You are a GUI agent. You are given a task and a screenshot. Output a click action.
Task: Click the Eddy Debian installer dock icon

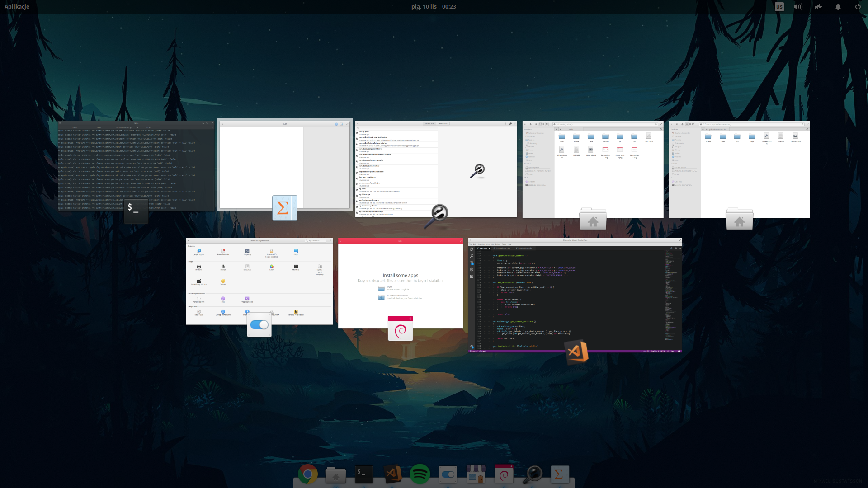[x=504, y=474]
